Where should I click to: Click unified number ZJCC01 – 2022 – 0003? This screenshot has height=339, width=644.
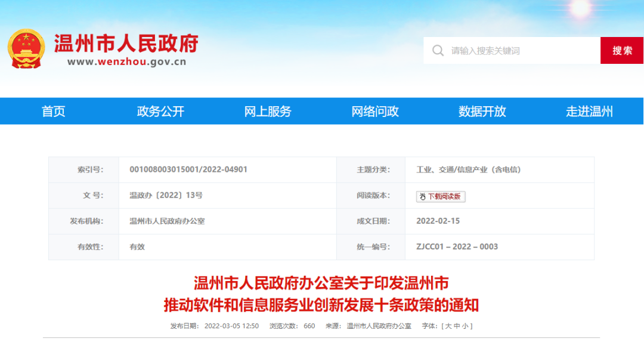[x=457, y=247]
